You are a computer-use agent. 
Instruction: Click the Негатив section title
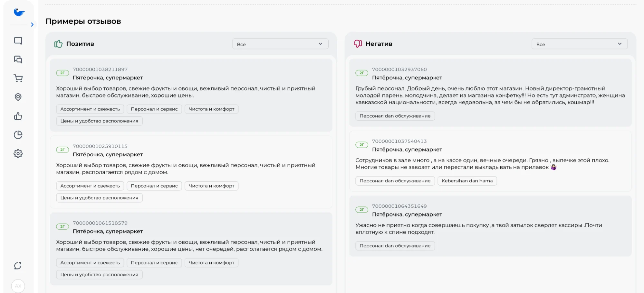[x=379, y=44]
